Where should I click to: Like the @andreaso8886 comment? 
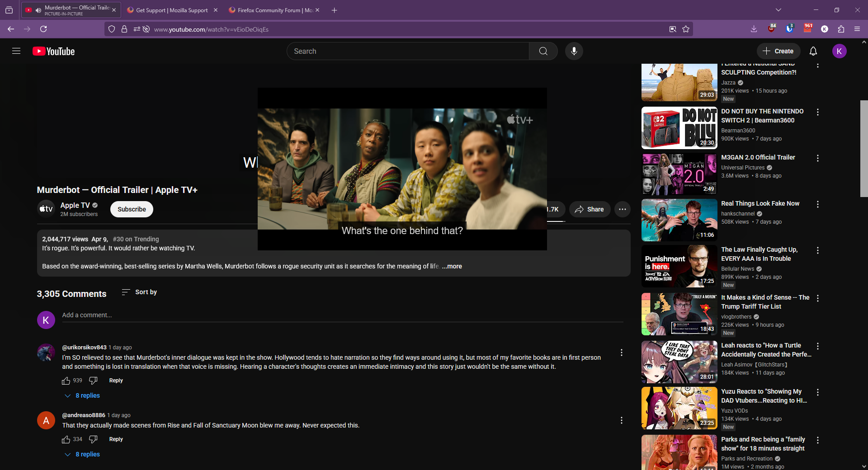tap(66, 439)
